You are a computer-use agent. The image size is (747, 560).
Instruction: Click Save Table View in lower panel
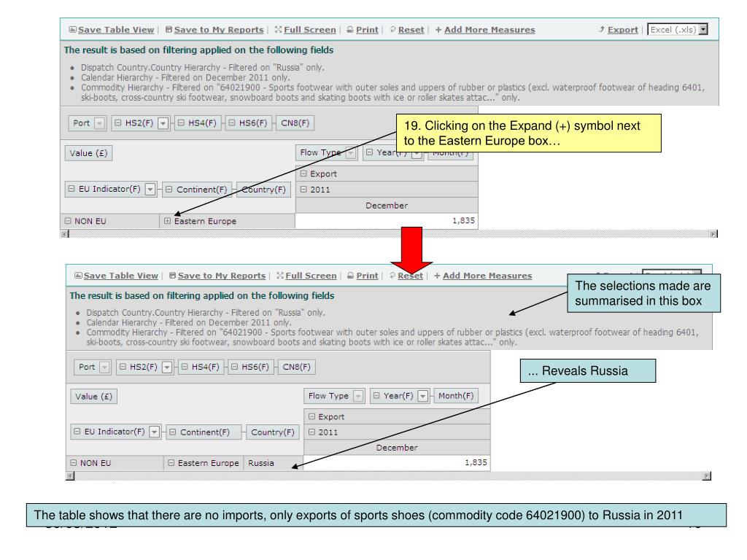(120, 276)
